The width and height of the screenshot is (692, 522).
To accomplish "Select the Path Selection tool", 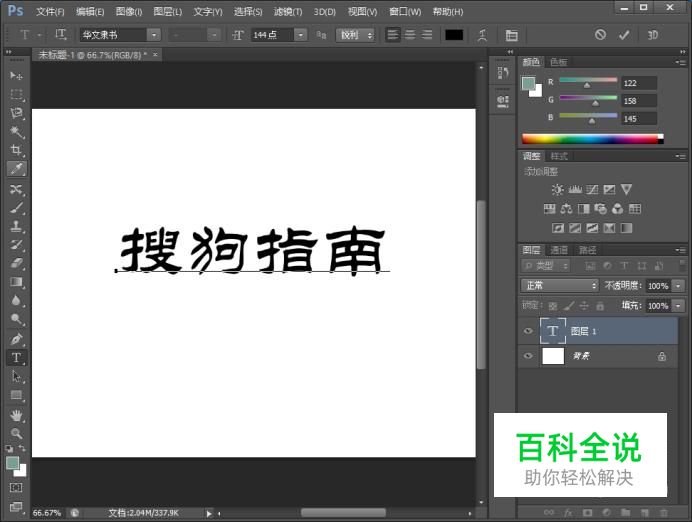I will click(x=16, y=376).
